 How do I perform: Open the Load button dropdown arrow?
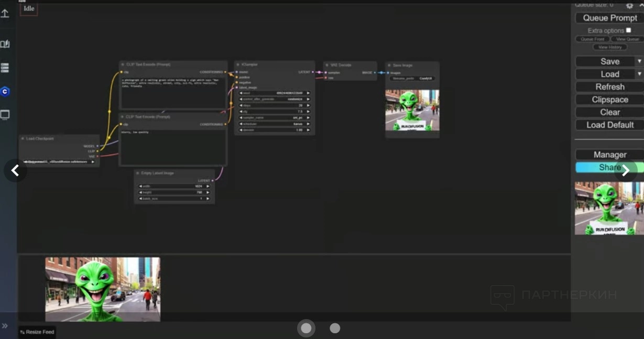639,74
